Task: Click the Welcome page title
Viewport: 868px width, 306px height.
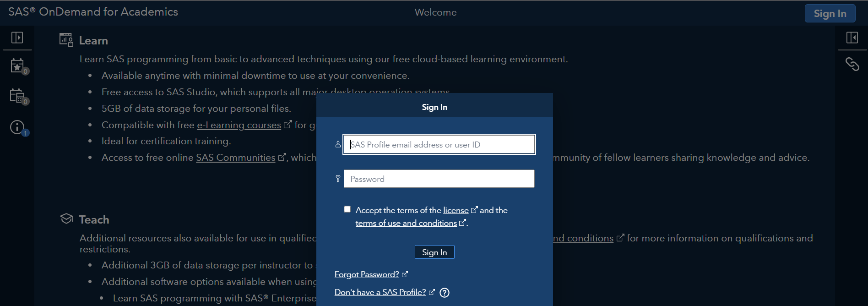Action: [435, 12]
